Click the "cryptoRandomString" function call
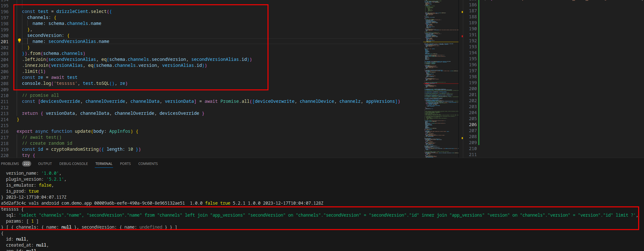Screen dimensions: 644x251 click(x=75, y=149)
